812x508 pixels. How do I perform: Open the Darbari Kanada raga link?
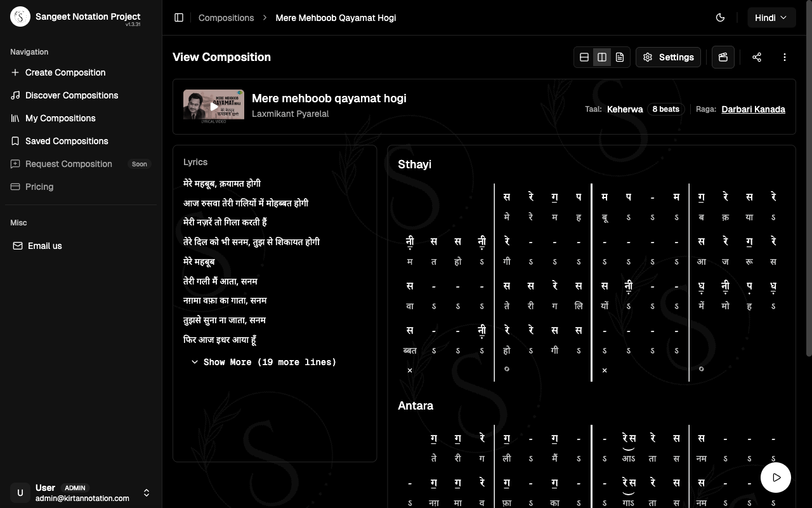pos(753,109)
